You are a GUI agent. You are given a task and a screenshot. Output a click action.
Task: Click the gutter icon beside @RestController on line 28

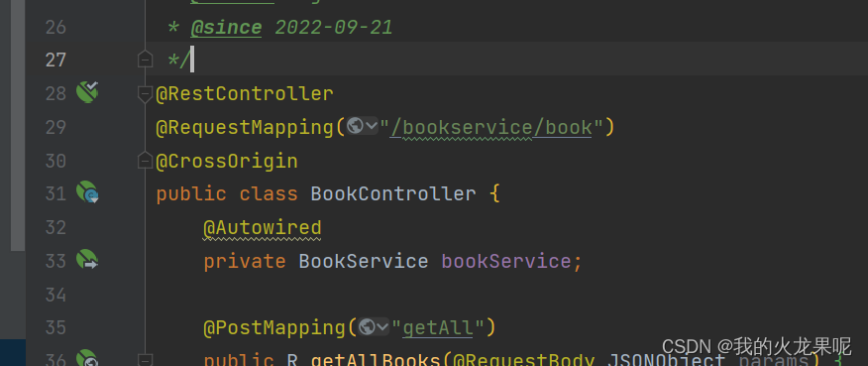click(x=87, y=92)
